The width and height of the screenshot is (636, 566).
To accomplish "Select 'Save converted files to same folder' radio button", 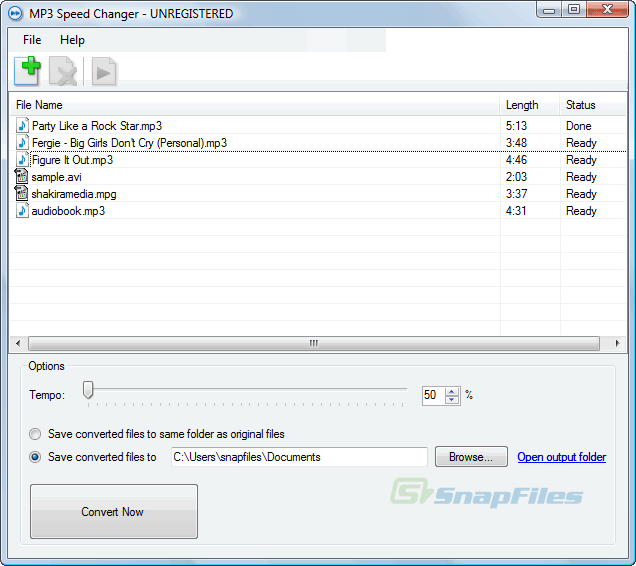I will [35, 434].
